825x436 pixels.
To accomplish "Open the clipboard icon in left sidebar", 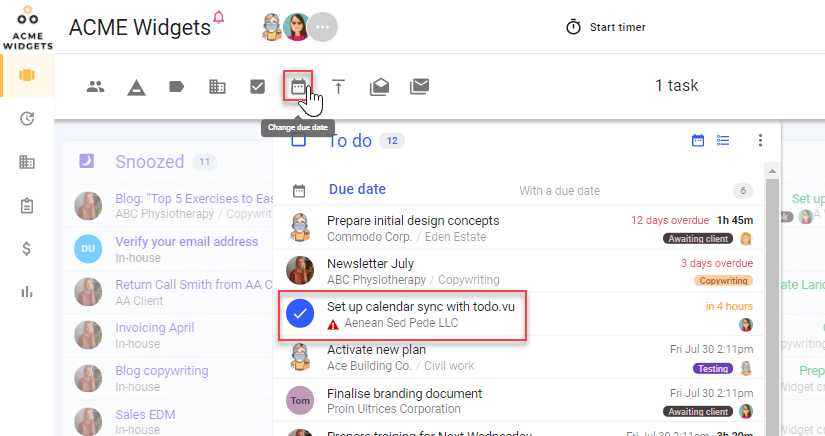I will point(27,205).
